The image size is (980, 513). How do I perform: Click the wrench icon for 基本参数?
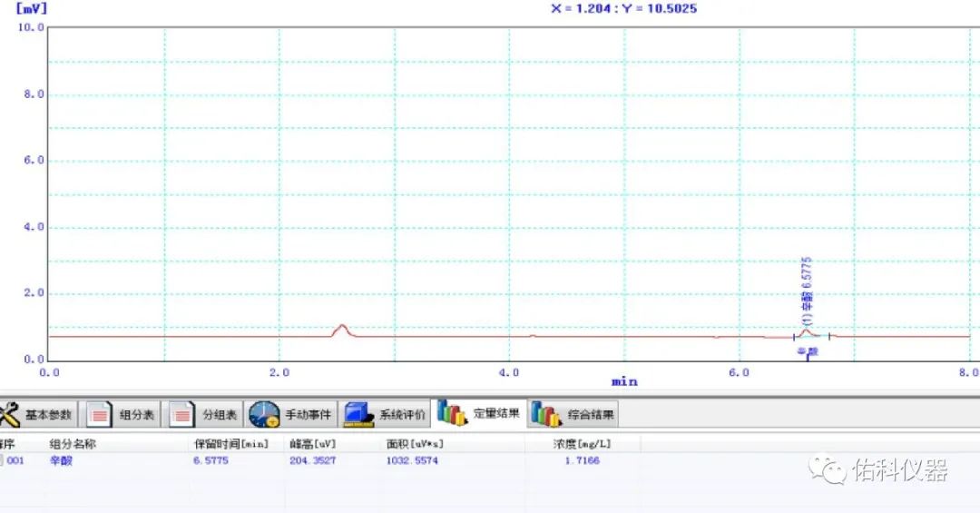pos(9,415)
